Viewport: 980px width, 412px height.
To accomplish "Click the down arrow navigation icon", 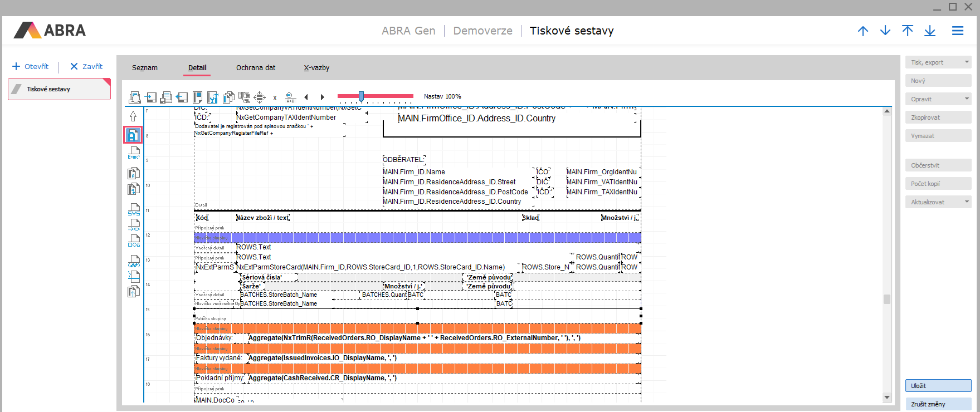I will point(885,31).
